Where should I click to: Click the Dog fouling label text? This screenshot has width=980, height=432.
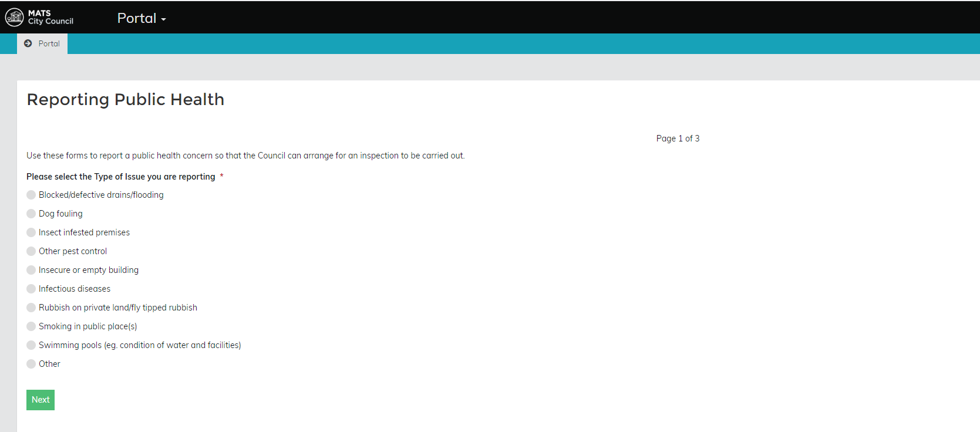coord(60,214)
